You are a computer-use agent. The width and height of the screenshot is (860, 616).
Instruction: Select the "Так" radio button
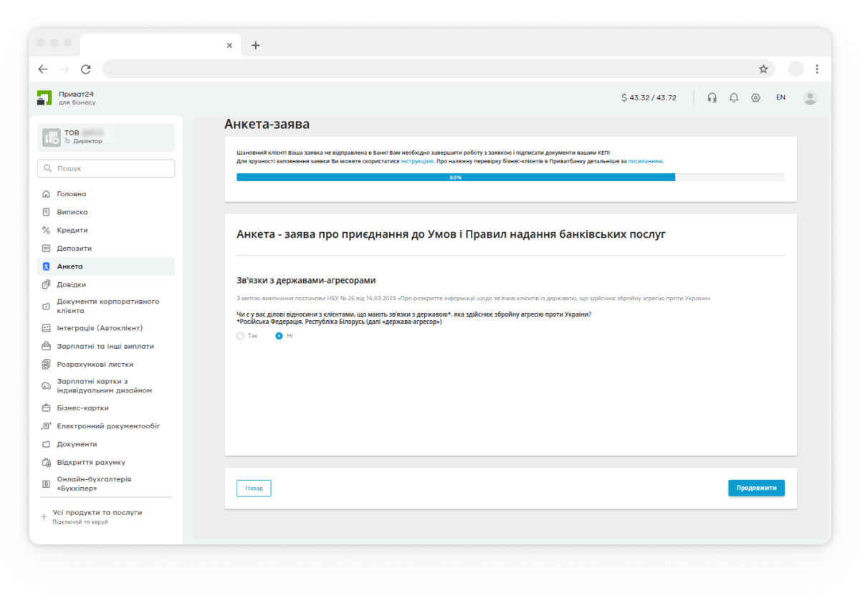[241, 336]
